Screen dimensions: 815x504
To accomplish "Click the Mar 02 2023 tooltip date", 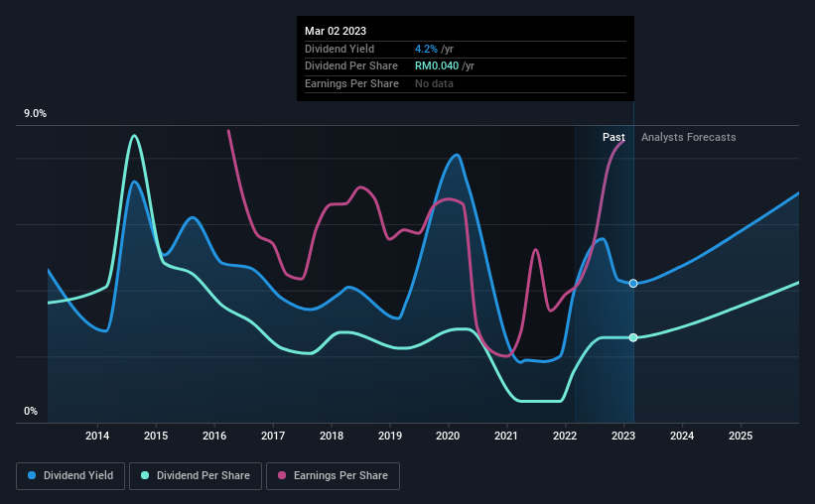I will coord(336,31).
